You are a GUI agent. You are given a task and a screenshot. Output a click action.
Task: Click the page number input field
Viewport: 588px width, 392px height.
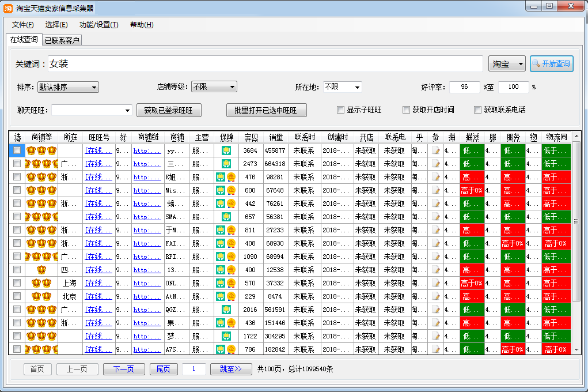[194, 369]
